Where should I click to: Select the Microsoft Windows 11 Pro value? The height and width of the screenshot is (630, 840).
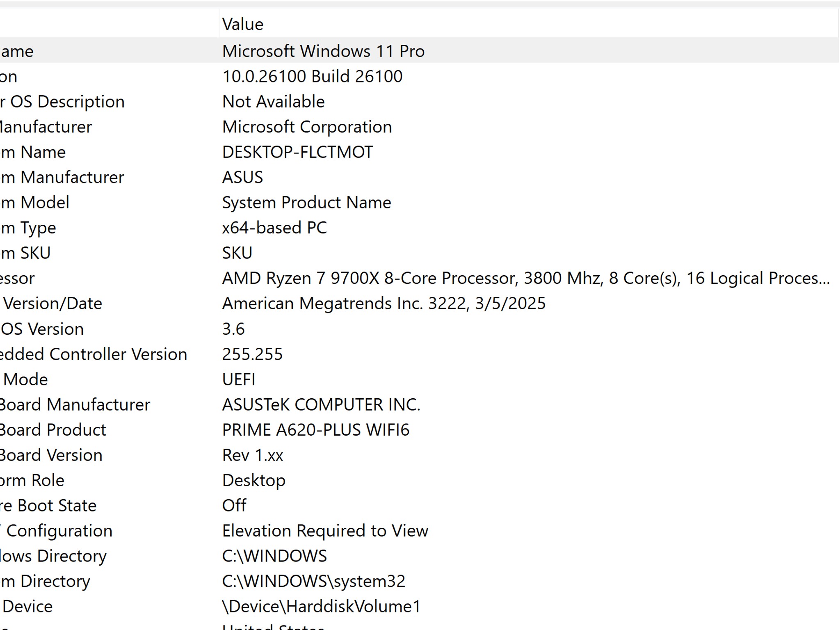(323, 51)
